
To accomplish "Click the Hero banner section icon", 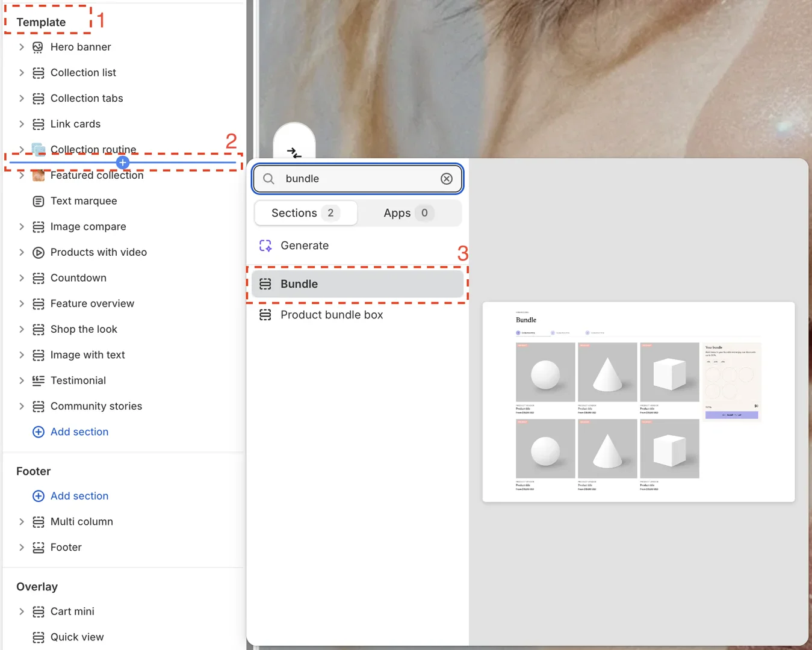I will [38, 47].
